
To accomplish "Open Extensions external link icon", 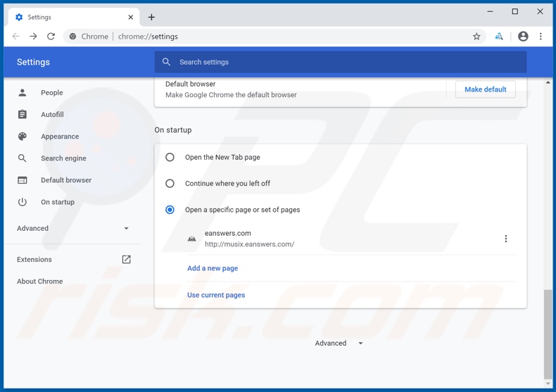I will (x=126, y=260).
